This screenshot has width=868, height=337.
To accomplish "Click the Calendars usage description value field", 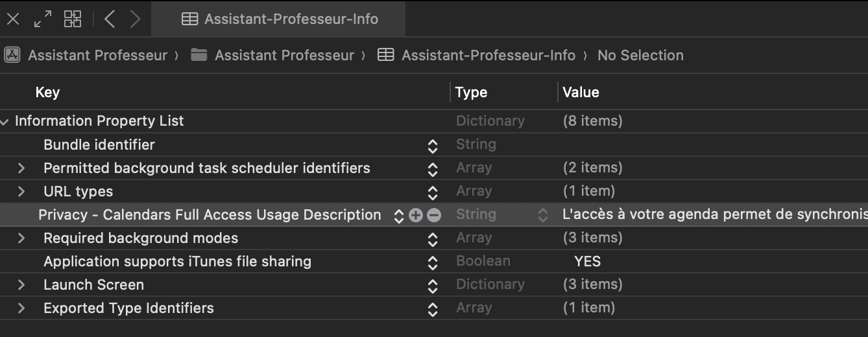I will point(714,215).
